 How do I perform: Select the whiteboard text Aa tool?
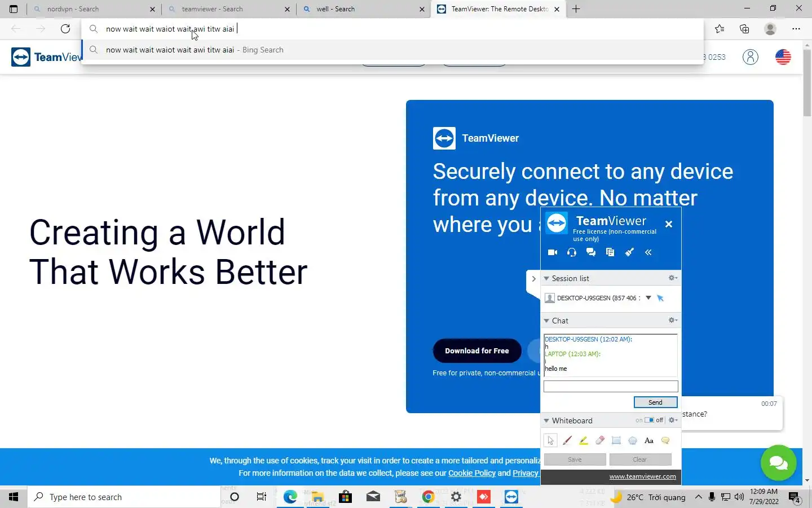(649, 440)
